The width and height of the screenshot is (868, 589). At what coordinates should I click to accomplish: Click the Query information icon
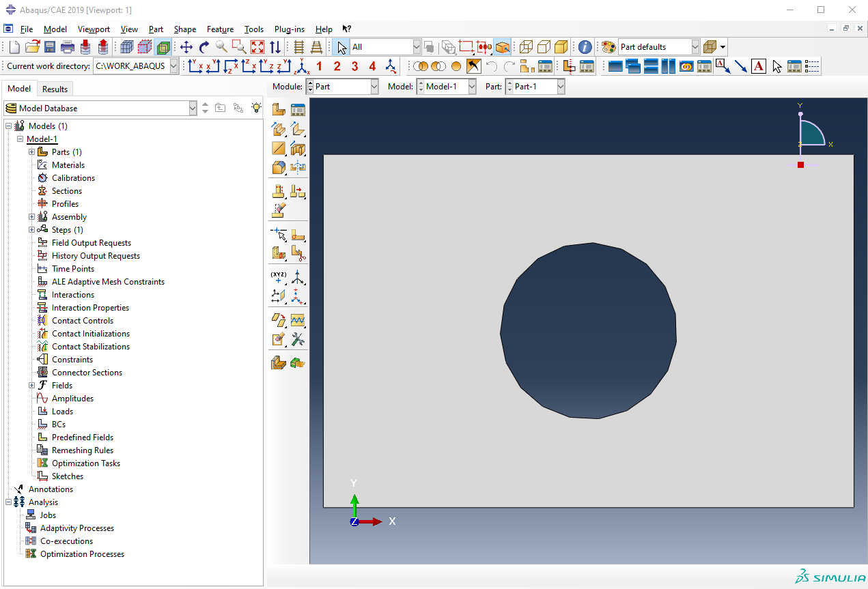point(585,47)
